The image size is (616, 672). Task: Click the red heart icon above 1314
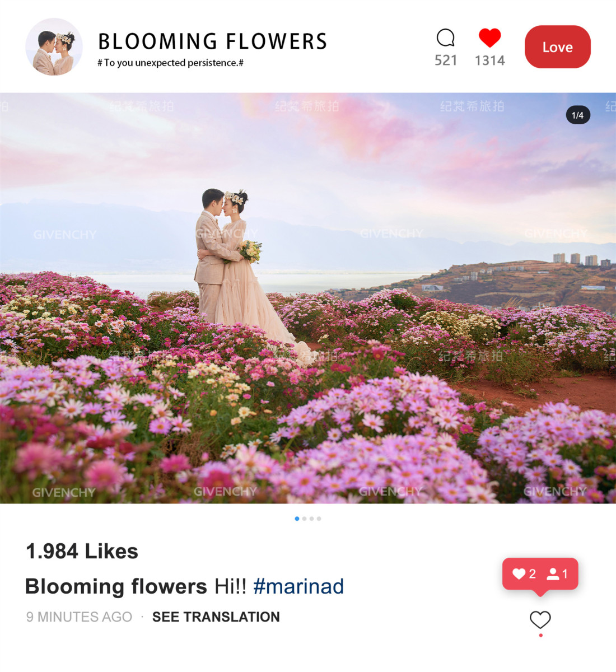point(489,38)
